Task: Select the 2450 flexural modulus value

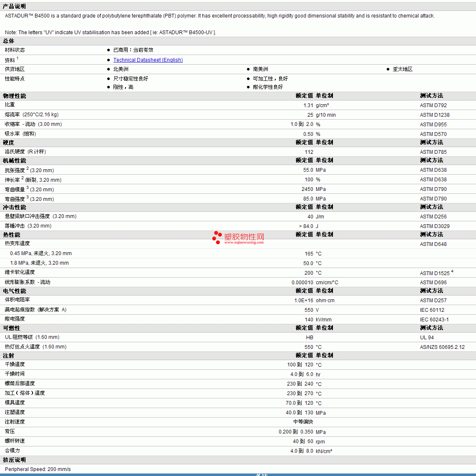Action: [307, 189]
